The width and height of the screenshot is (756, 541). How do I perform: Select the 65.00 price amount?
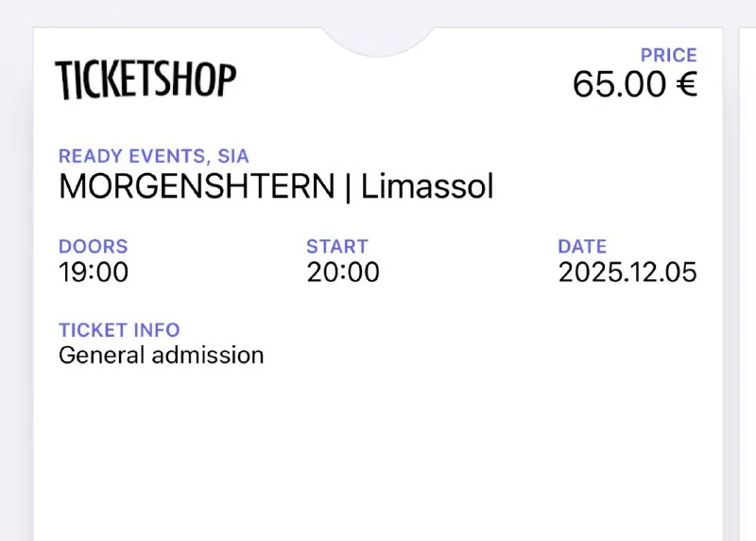[619, 85]
